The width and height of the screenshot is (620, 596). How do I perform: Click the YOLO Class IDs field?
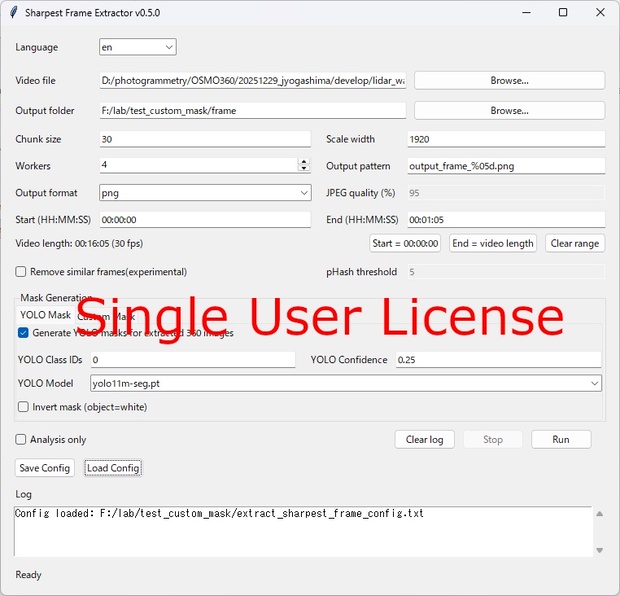193,360
